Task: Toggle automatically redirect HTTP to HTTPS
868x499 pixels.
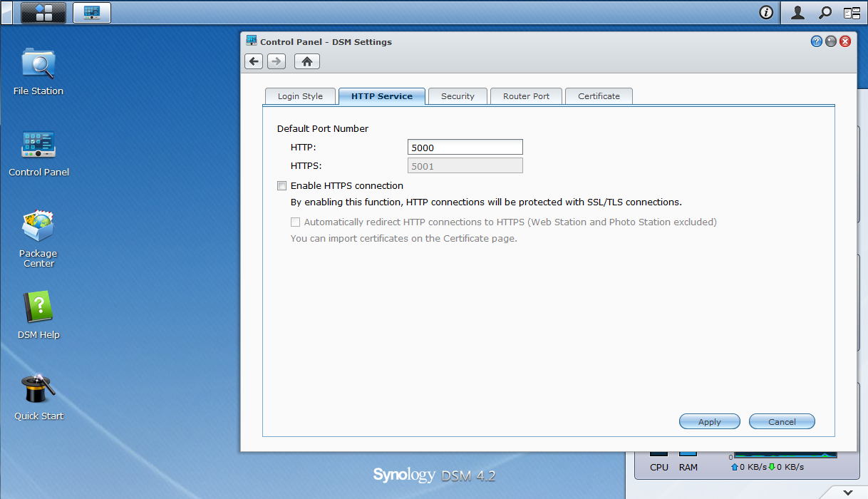Action: click(296, 222)
